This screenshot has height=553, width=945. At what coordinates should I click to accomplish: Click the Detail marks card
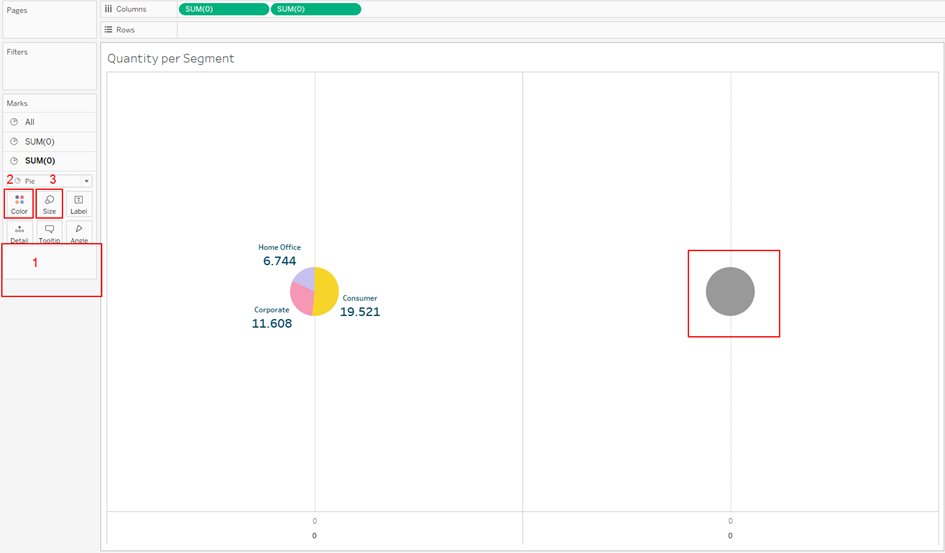point(19,233)
